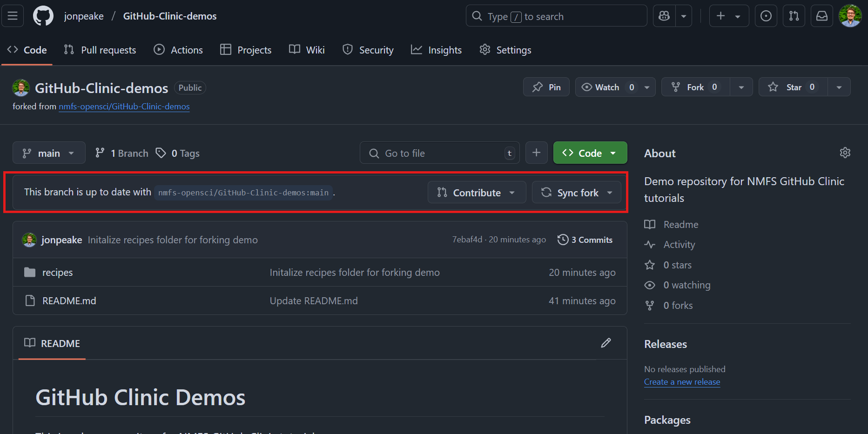The image size is (868, 434).
Task: Expand the Fork options dropdown arrow
Action: [741, 87]
